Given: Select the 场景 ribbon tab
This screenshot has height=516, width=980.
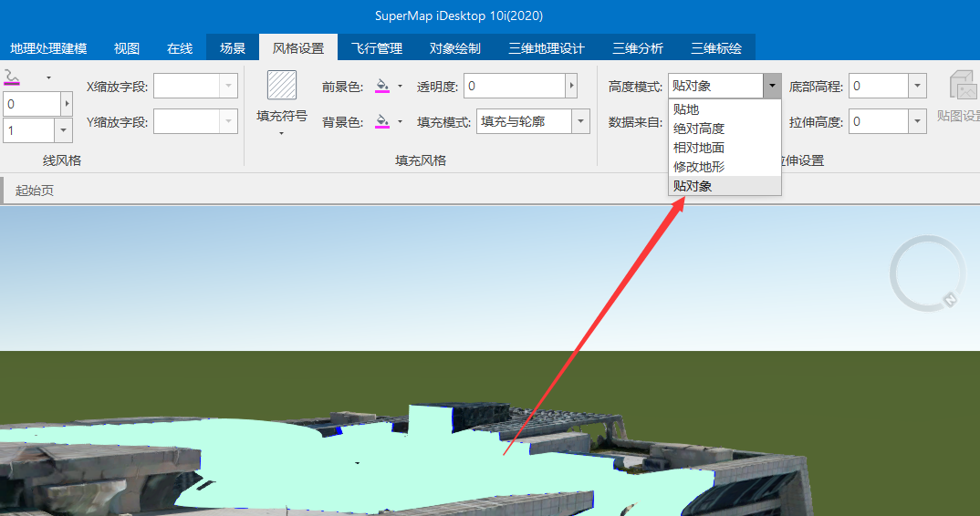Looking at the screenshot, I should pyautogui.click(x=233, y=48).
